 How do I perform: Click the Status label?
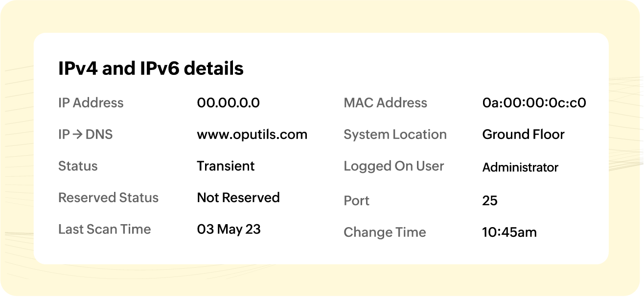click(78, 166)
